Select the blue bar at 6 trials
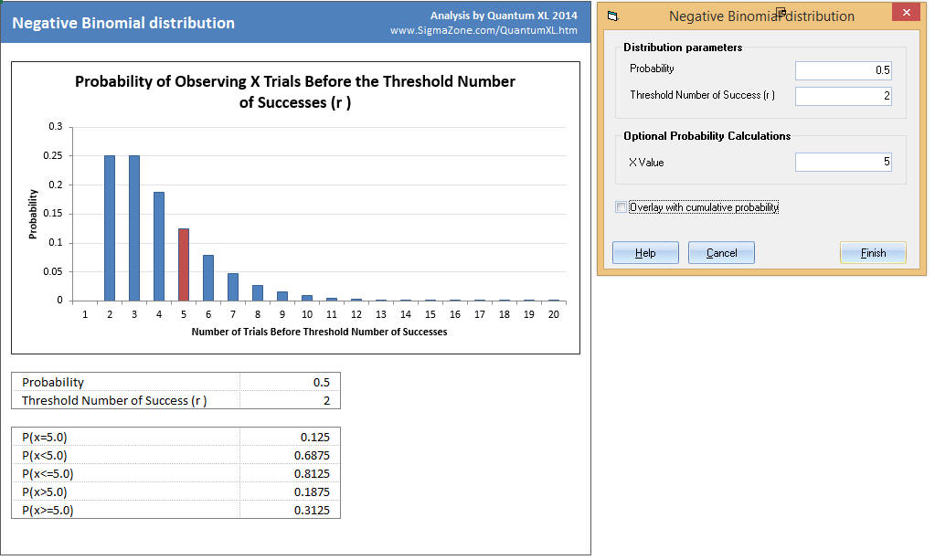The width and height of the screenshot is (935, 560). coord(208,278)
